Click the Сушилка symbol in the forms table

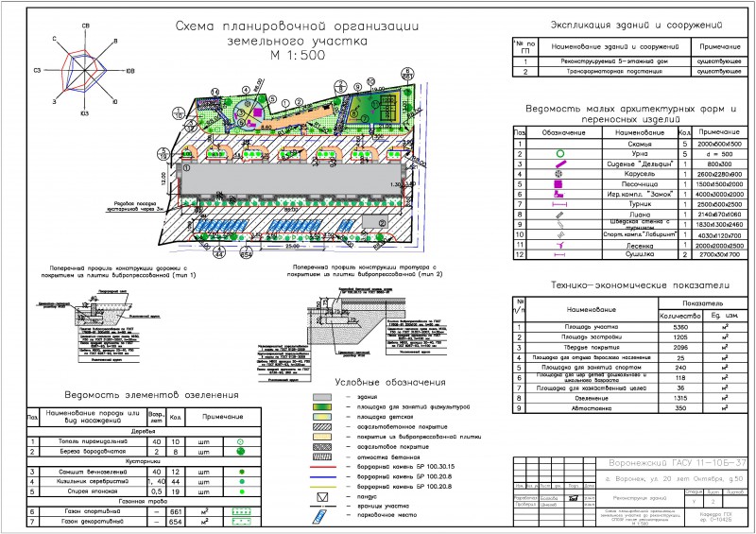pyautogui.click(x=559, y=254)
